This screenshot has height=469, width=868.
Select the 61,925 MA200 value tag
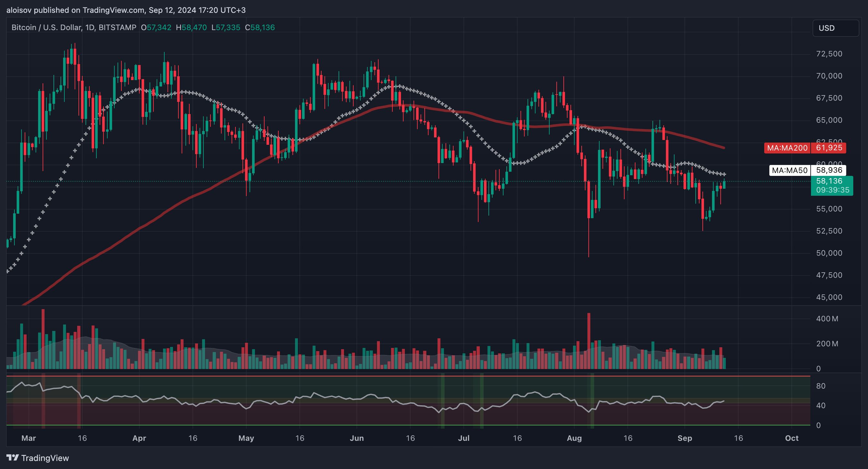[x=829, y=148]
